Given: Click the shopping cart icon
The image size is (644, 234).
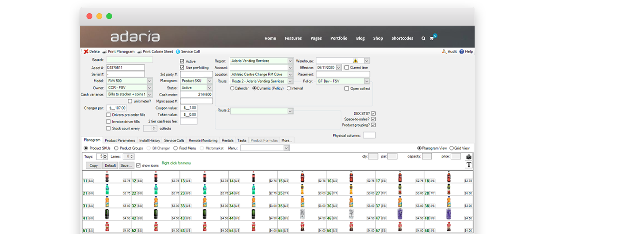Looking at the screenshot, I should [431, 39].
